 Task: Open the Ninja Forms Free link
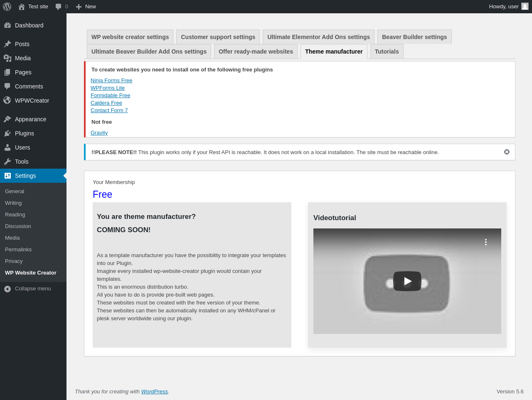click(111, 81)
